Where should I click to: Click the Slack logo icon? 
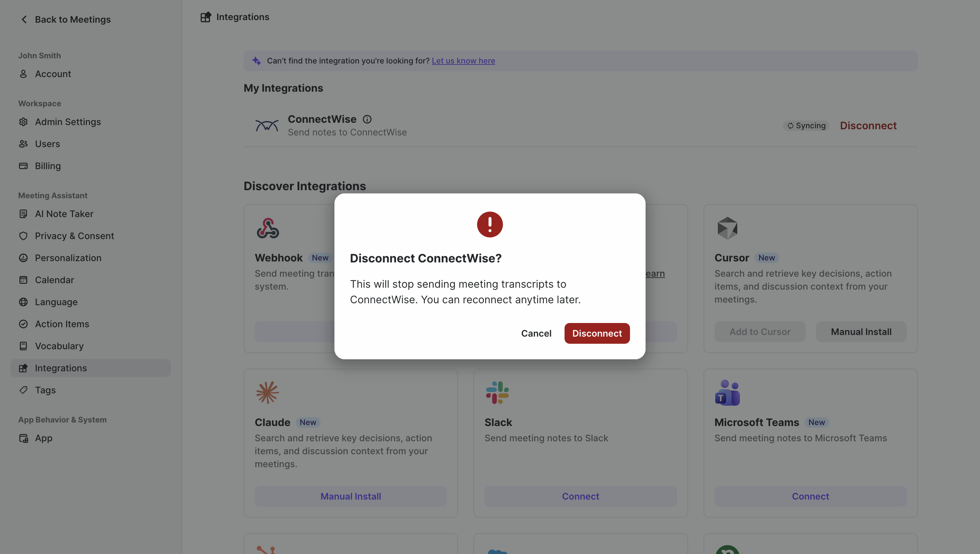coord(497,393)
